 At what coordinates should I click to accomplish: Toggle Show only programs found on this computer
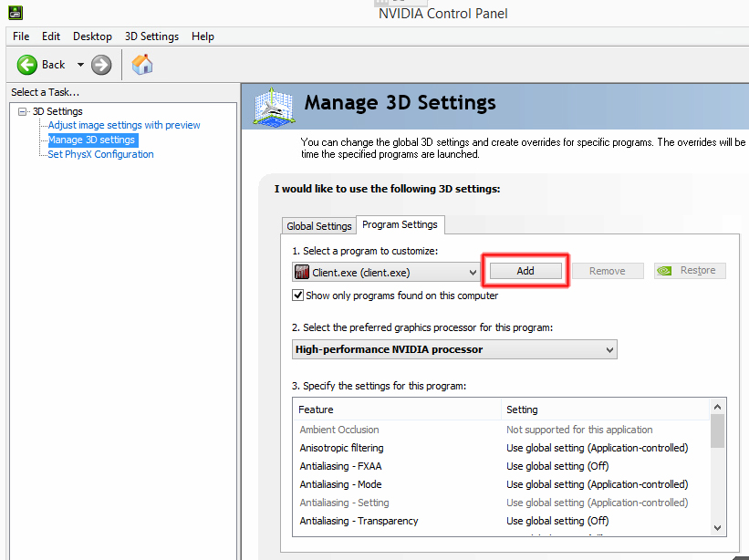pos(297,295)
